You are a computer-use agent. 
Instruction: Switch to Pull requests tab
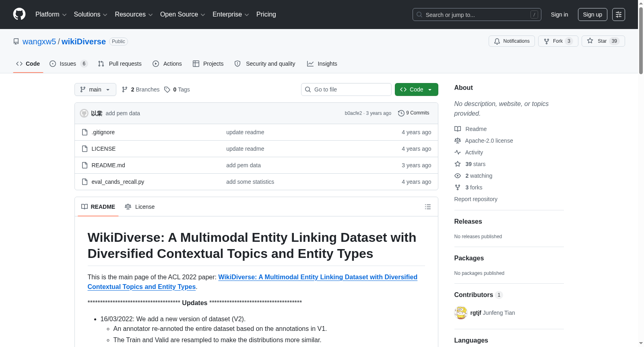click(120, 64)
